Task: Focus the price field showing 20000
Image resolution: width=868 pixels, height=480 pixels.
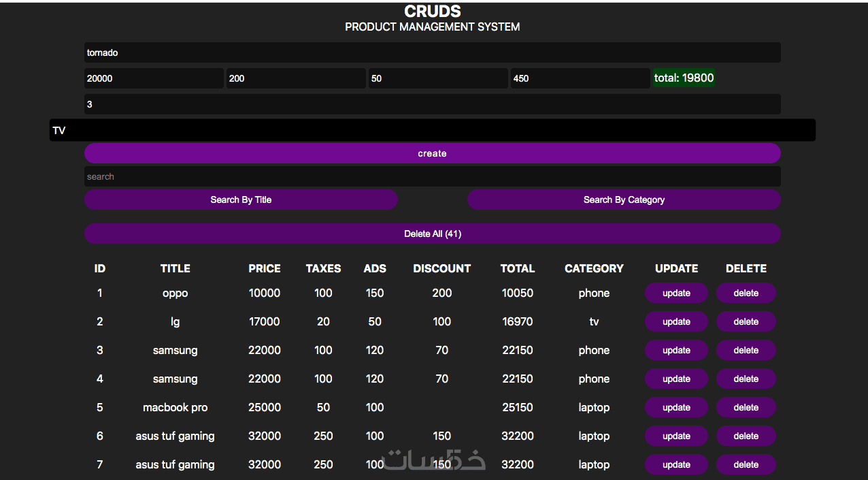Action: pyautogui.click(x=154, y=78)
